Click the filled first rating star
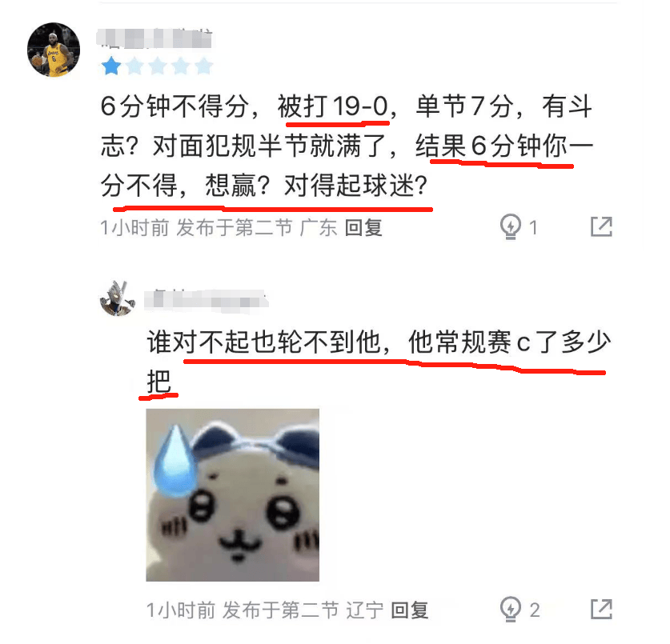 111,66
